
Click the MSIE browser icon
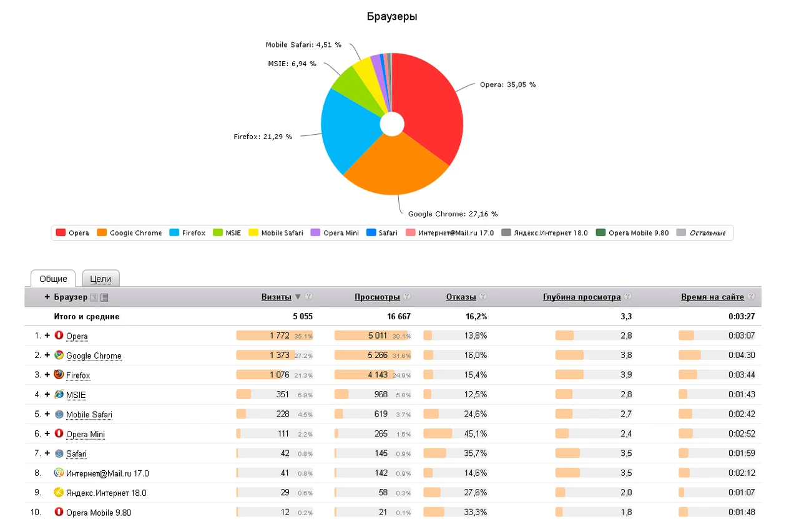[59, 395]
